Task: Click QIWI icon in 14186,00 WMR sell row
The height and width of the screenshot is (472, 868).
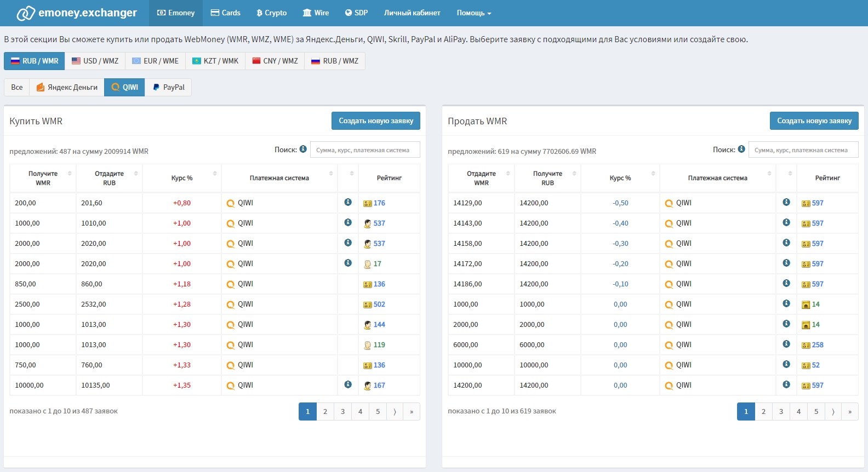Action: (669, 285)
